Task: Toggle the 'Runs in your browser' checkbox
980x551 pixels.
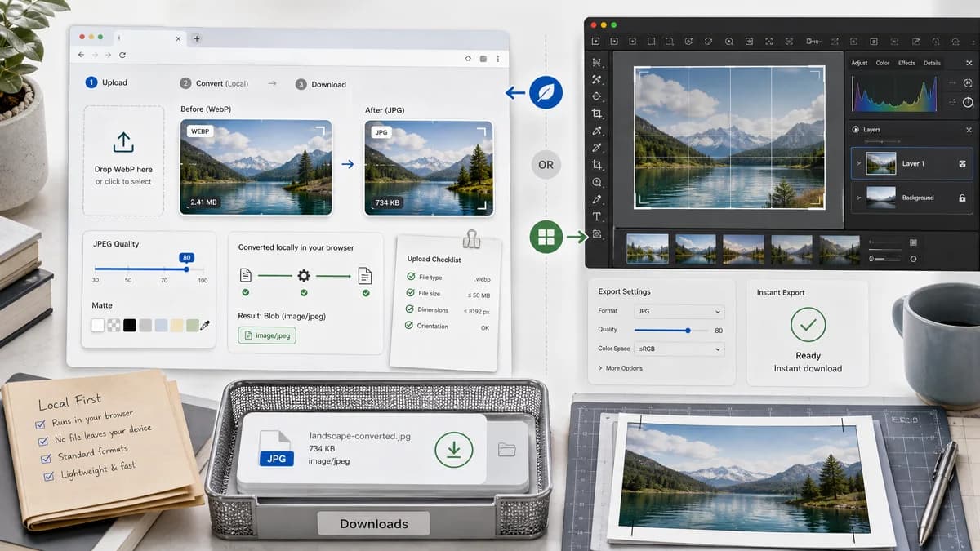Action: (41, 424)
